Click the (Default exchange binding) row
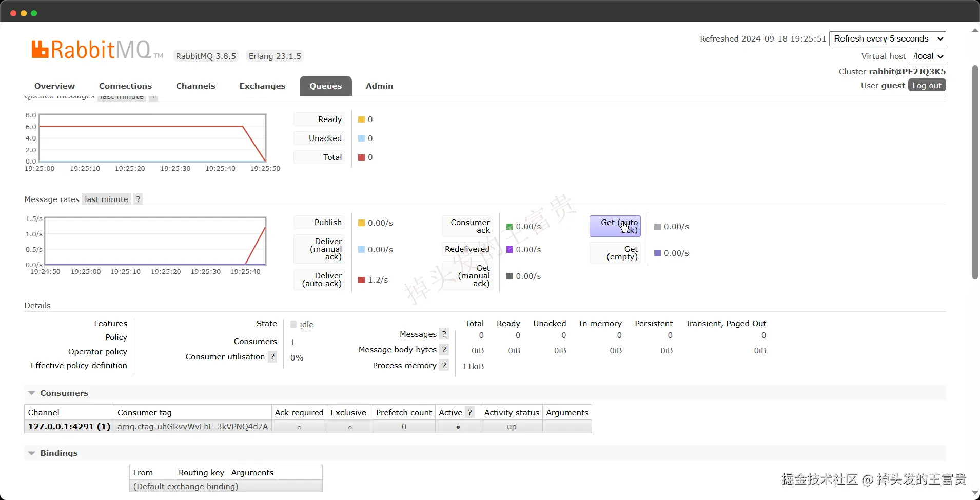Viewport: 980px width, 500px height. (x=226, y=487)
